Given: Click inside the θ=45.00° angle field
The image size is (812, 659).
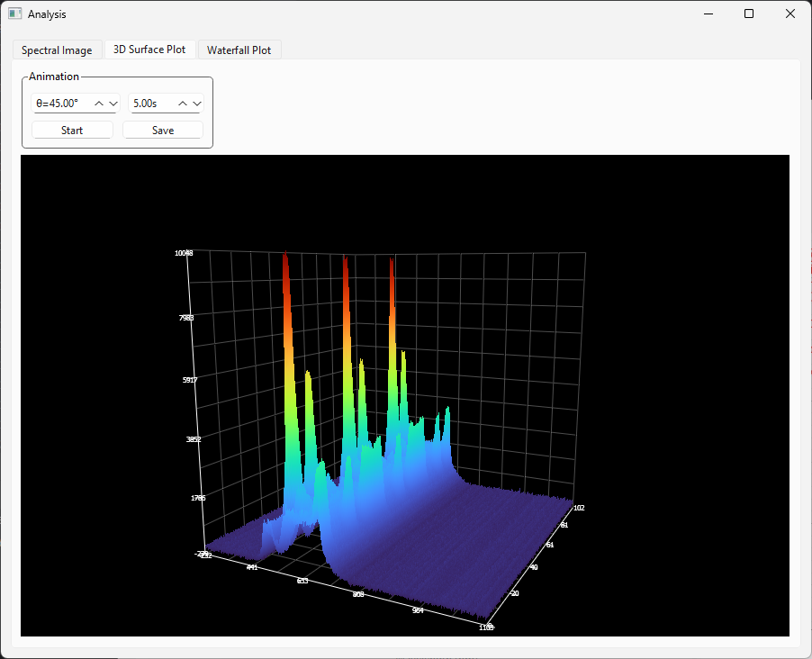Looking at the screenshot, I should click(x=61, y=104).
